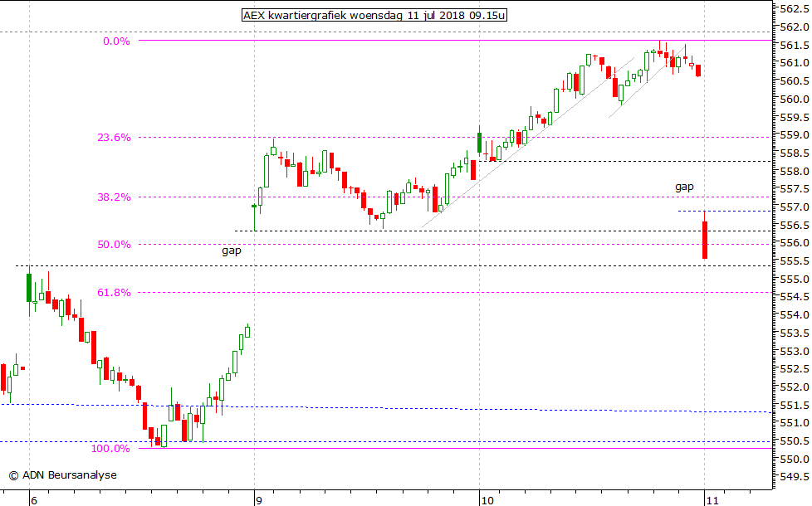Click the price label '562.0' on the axis
The width and height of the screenshot is (812, 506).
coord(795,27)
